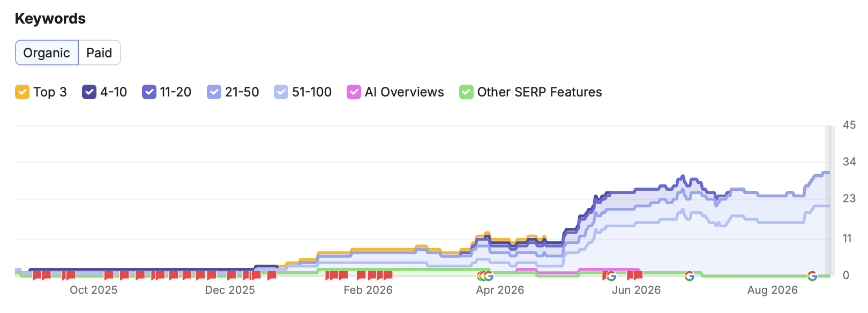Click the 45 value on the y-axis
The image size is (868, 313).
(849, 125)
